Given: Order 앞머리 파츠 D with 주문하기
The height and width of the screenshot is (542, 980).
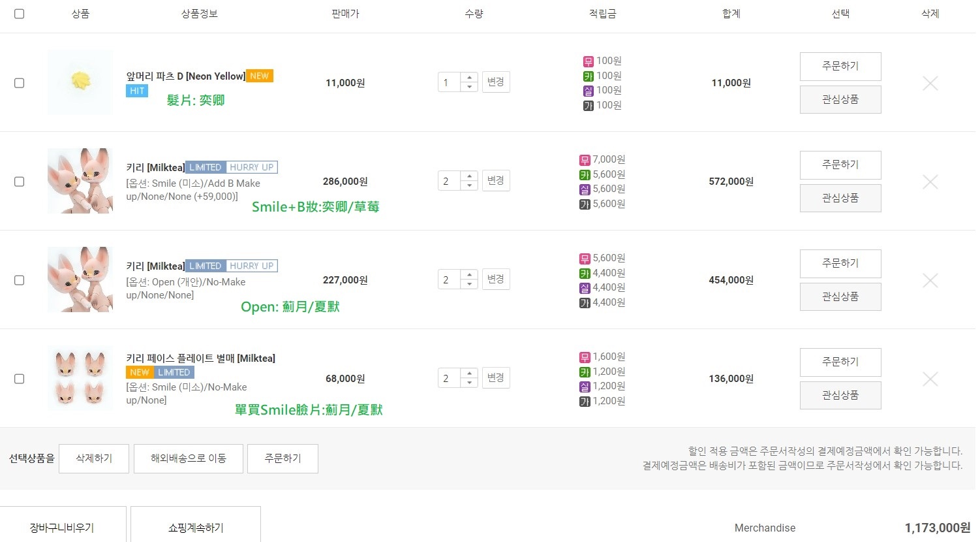Looking at the screenshot, I should point(840,67).
